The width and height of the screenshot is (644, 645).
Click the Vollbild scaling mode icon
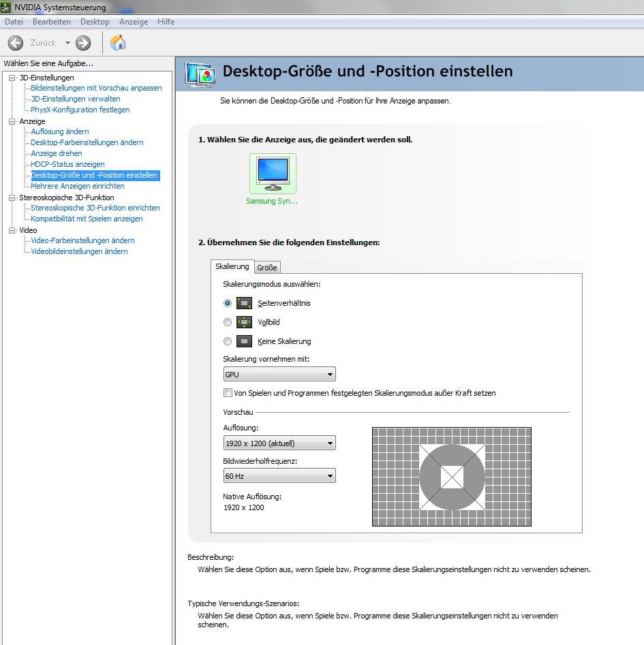244,322
